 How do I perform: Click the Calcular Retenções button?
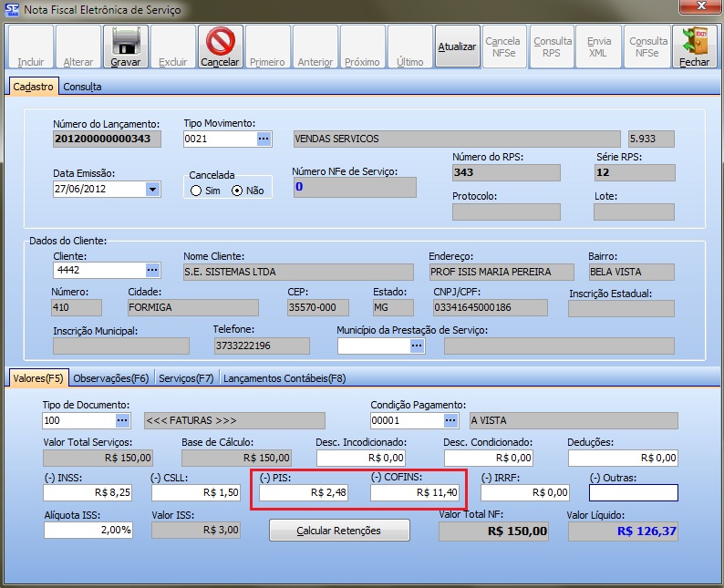pyautogui.click(x=339, y=531)
